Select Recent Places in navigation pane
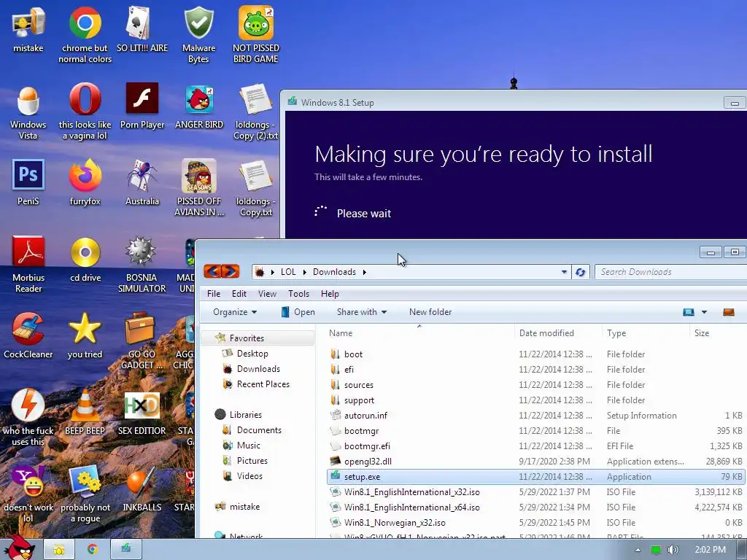The width and height of the screenshot is (747, 560). pos(263,384)
